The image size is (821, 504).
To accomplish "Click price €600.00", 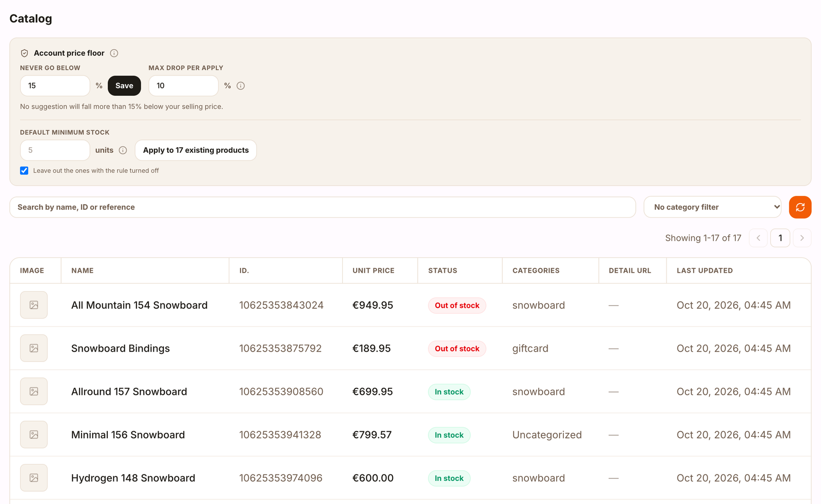I will pyautogui.click(x=373, y=478).
